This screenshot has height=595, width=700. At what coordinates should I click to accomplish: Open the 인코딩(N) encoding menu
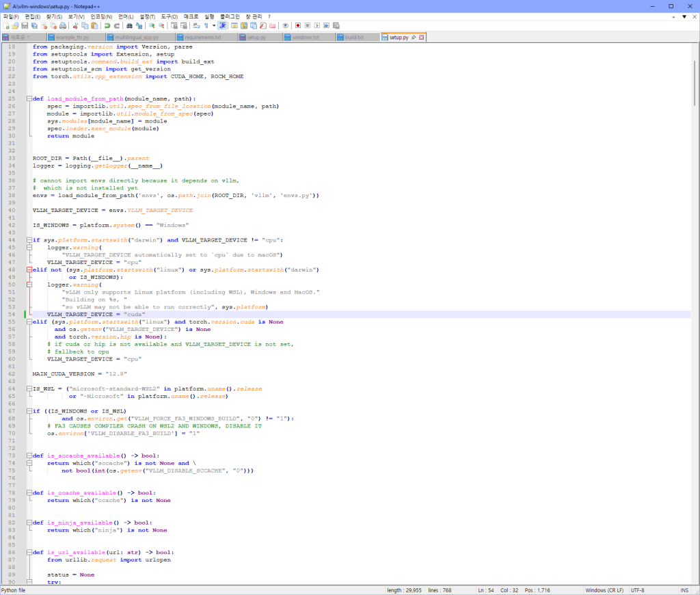click(x=101, y=16)
